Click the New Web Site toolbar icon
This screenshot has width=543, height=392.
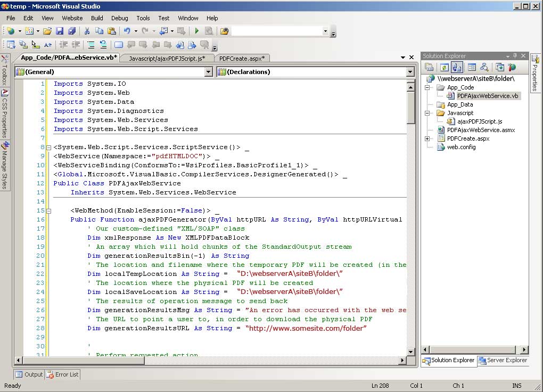click(x=11, y=31)
